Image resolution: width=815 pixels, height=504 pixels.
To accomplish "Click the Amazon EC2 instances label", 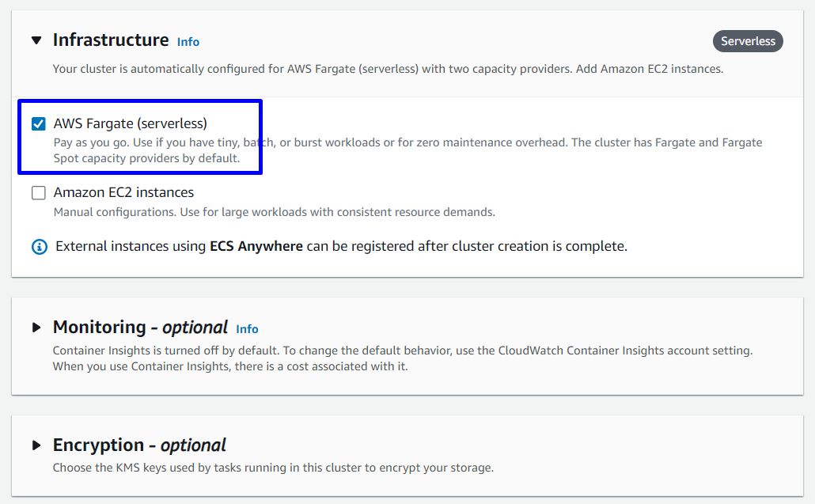I will pos(123,192).
